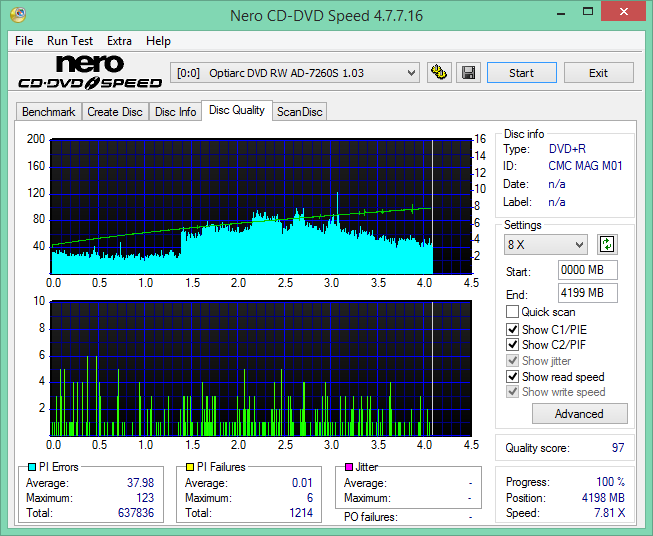Screen dimensions: 653x536
Task: Switch to the Benchmark tab
Action: 49,112
